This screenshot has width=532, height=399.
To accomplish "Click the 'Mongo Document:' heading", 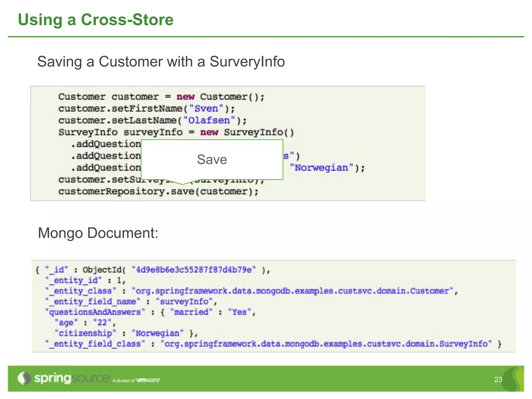I will tap(98, 233).
